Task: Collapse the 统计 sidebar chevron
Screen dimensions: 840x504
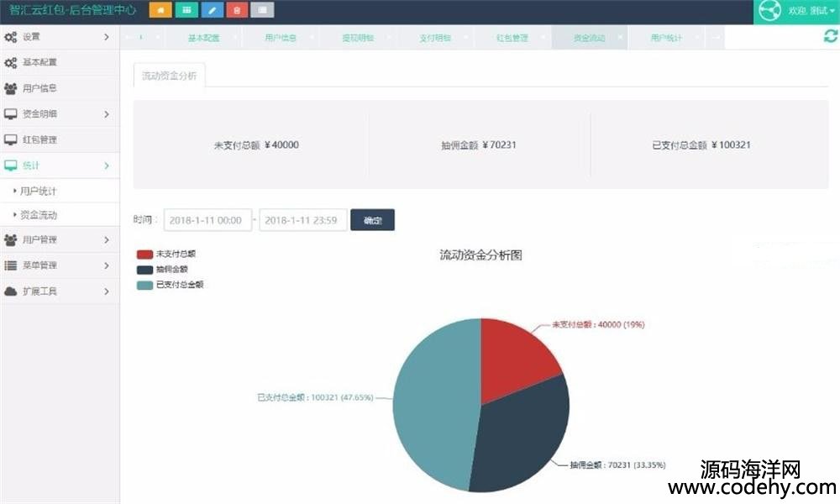Action: (x=107, y=165)
